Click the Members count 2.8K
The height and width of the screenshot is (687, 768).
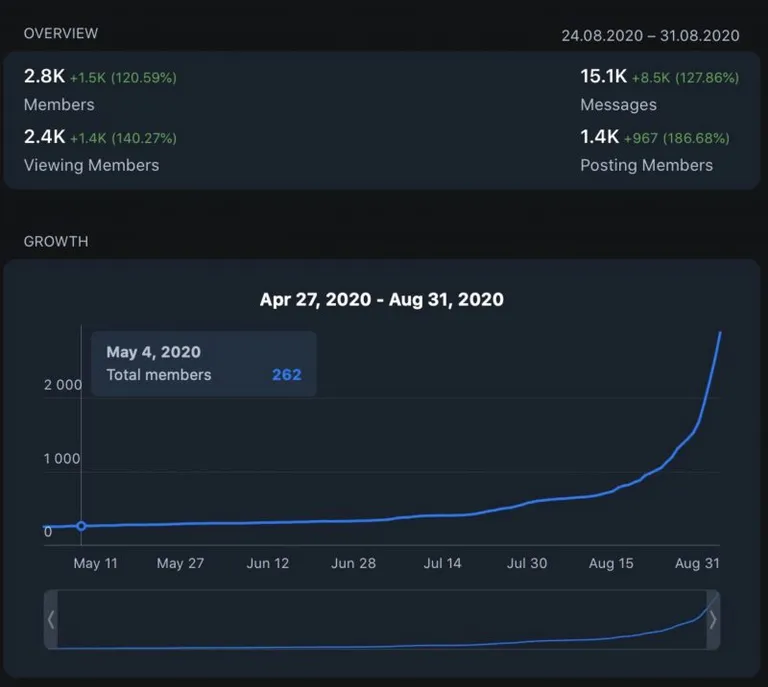44,76
